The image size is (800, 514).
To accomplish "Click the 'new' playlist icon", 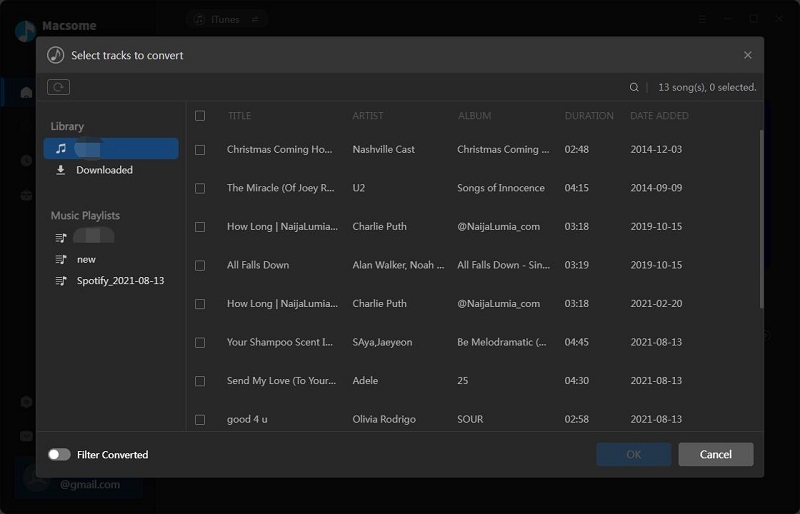I will coord(61,259).
